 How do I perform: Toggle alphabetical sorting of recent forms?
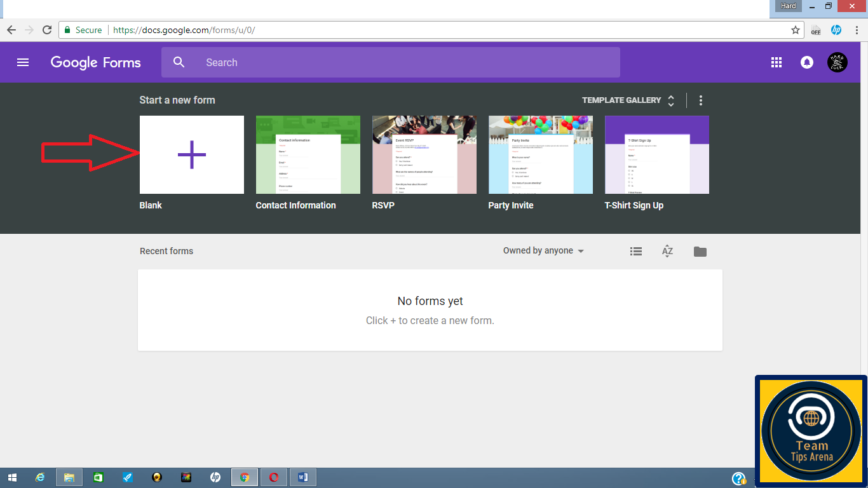667,251
